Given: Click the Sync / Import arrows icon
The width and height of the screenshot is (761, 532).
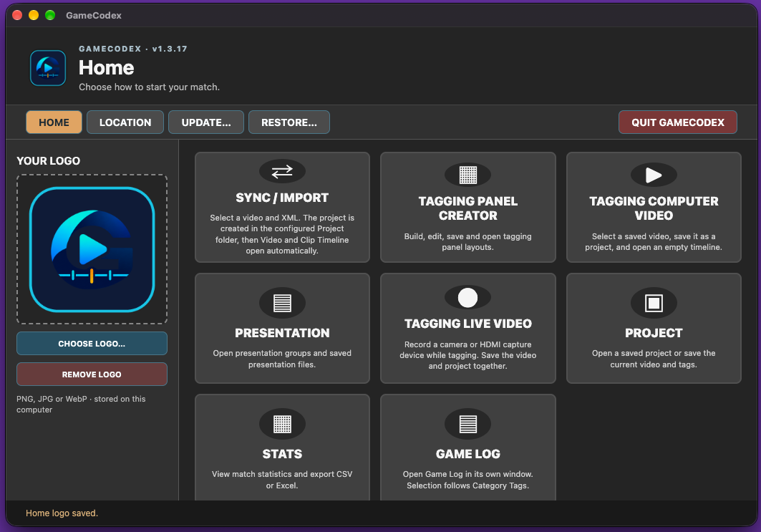Looking at the screenshot, I should point(282,171).
